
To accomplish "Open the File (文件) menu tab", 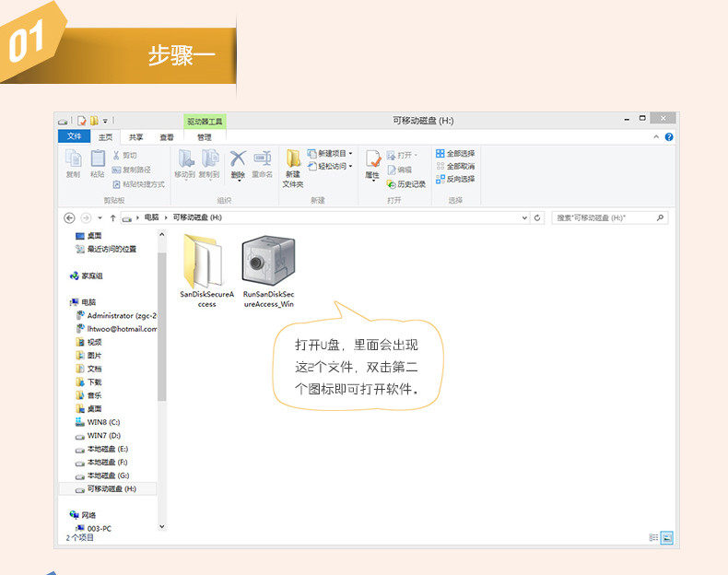I will [x=75, y=136].
